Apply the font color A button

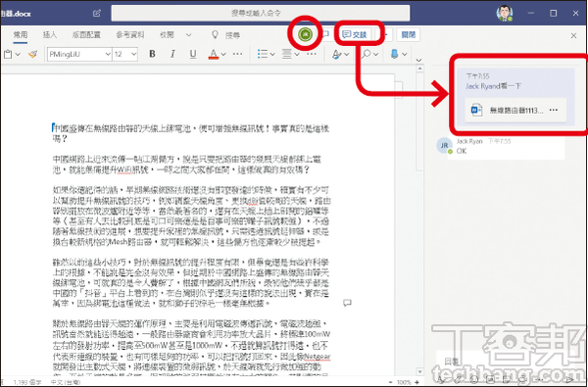(214, 54)
